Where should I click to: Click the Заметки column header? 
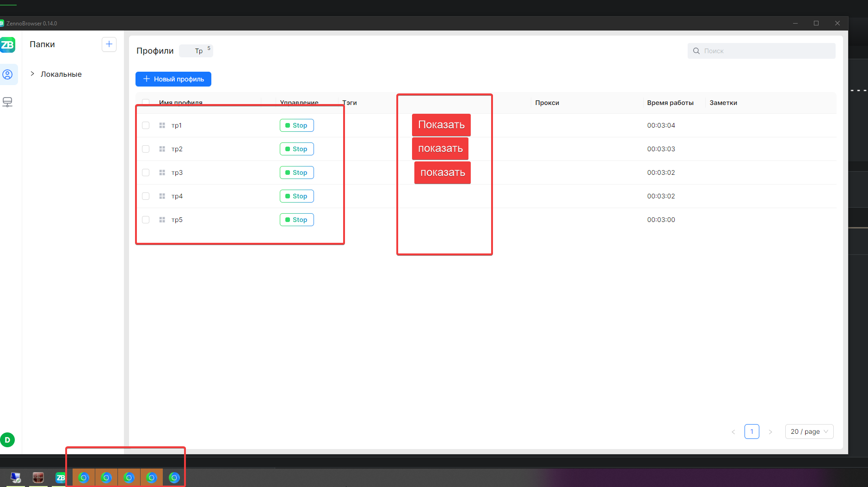coord(723,103)
